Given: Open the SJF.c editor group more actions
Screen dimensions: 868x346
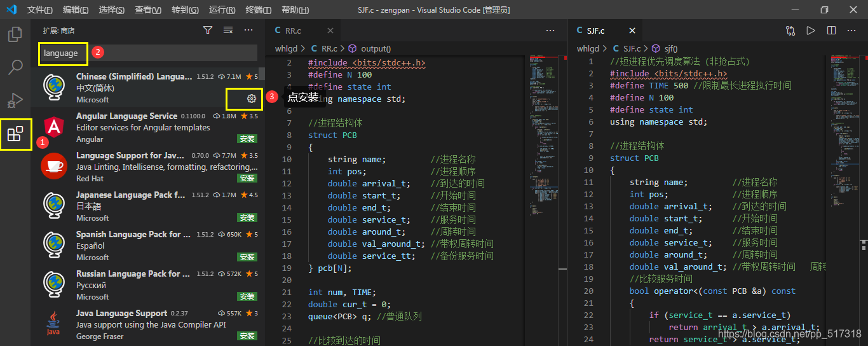Looking at the screenshot, I should (x=851, y=31).
